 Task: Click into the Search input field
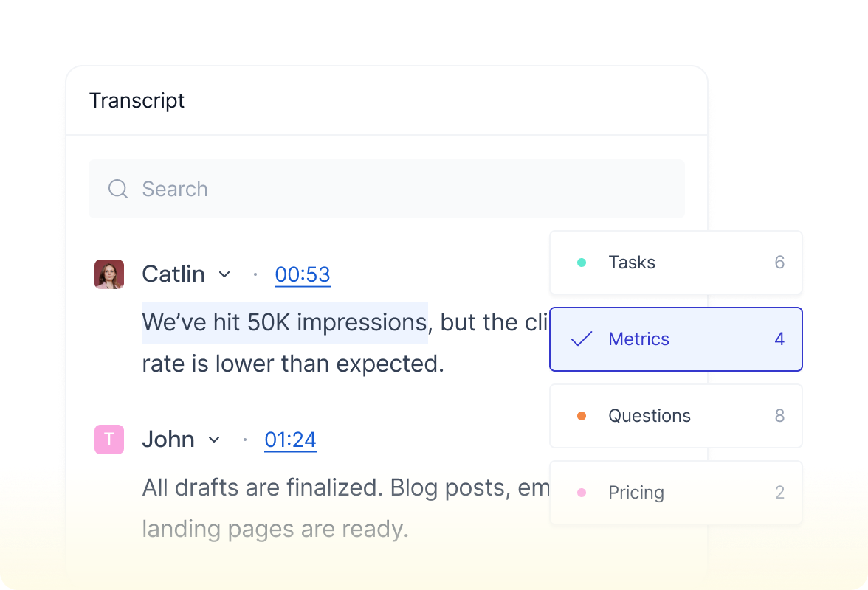click(399, 189)
